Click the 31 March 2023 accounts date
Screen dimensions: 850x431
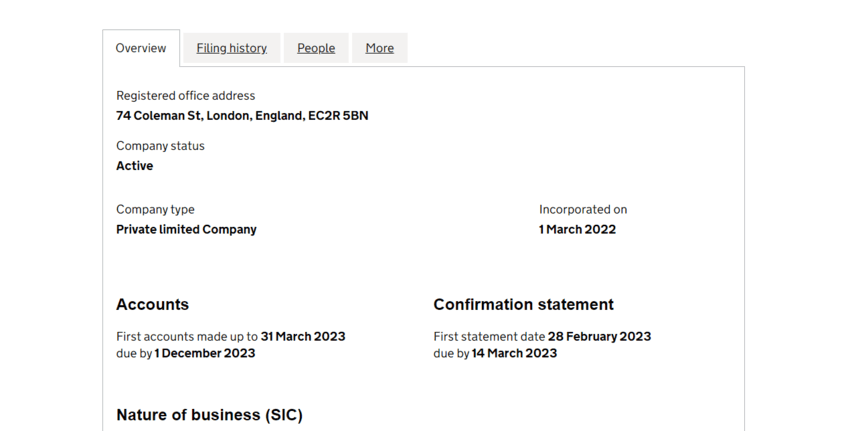(x=303, y=337)
